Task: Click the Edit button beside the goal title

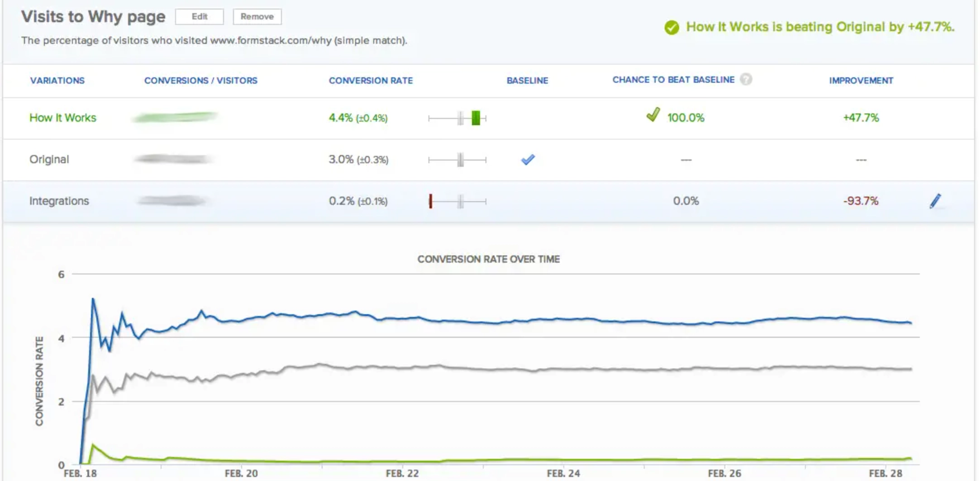Action: (199, 17)
